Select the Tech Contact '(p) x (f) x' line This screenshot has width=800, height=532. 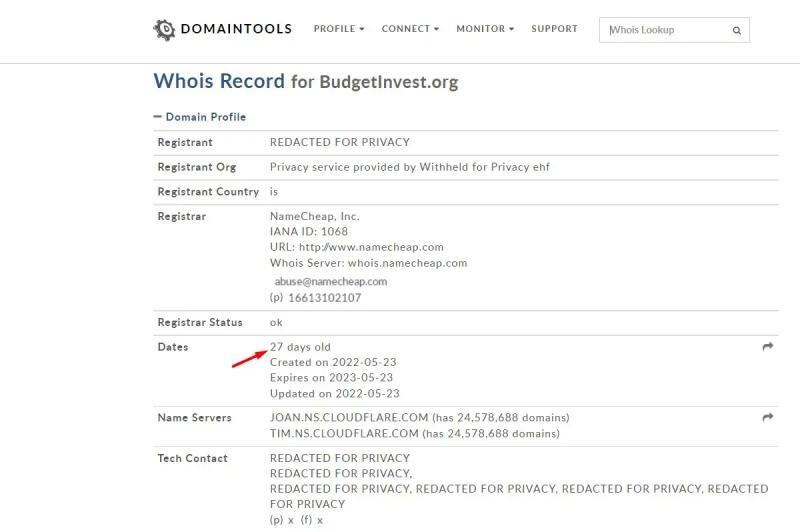[296, 520]
